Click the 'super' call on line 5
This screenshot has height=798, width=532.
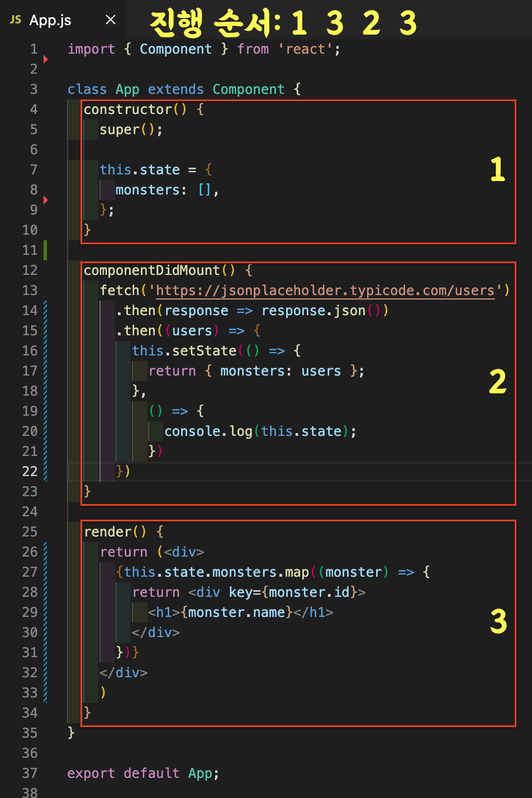coord(120,130)
